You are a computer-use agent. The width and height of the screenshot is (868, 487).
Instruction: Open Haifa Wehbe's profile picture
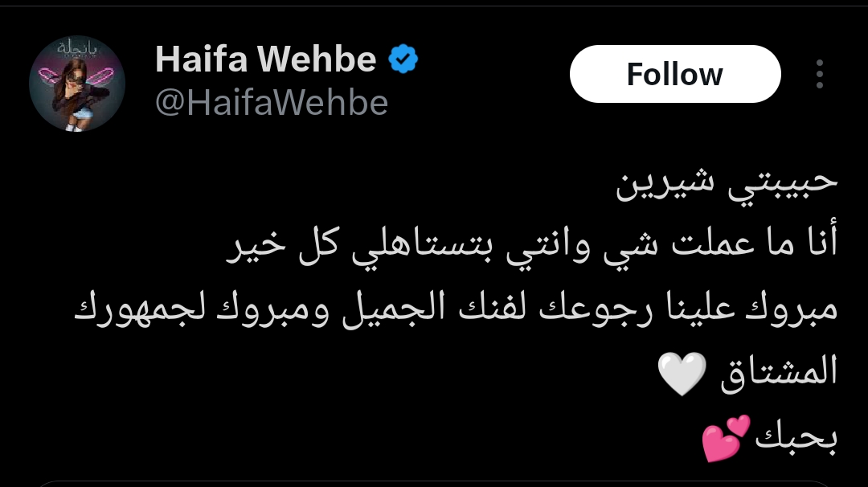[x=77, y=84]
